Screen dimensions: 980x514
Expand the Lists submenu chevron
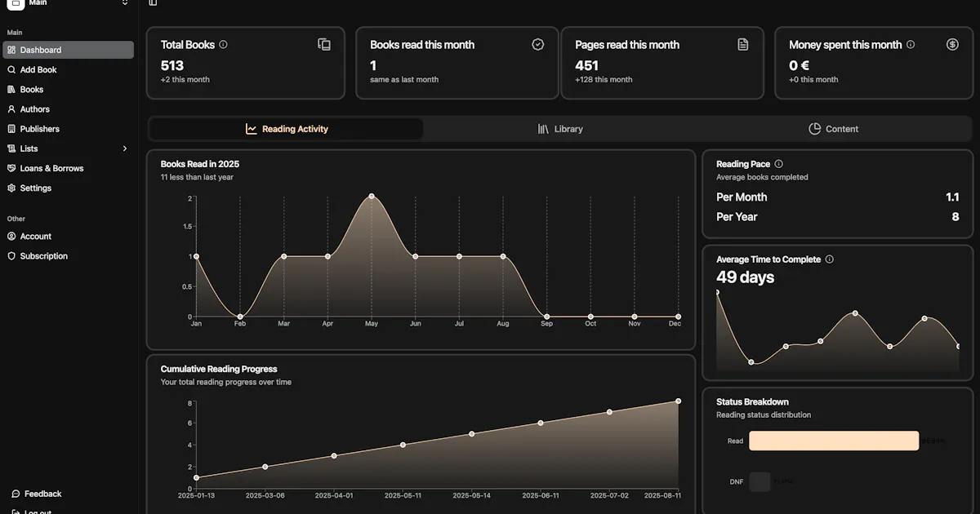125,148
